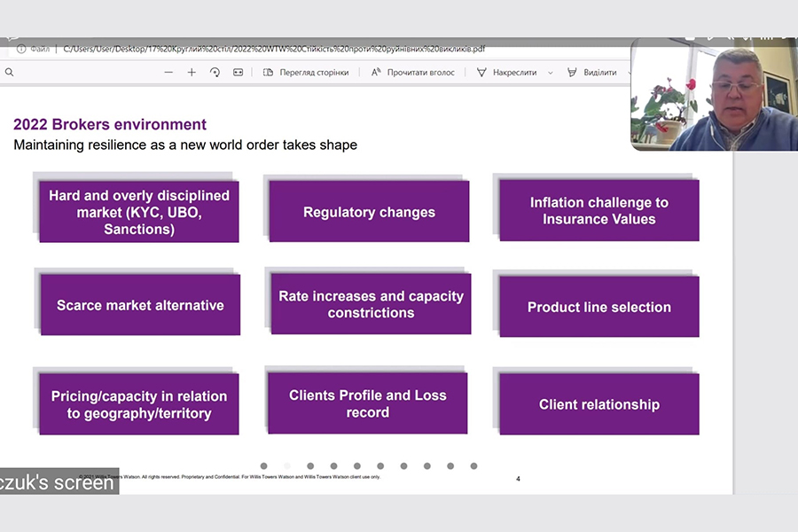Click the "Hard and overly disciplined market" box
The width and height of the screenshot is (798, 532).
(x=139, y=212)
